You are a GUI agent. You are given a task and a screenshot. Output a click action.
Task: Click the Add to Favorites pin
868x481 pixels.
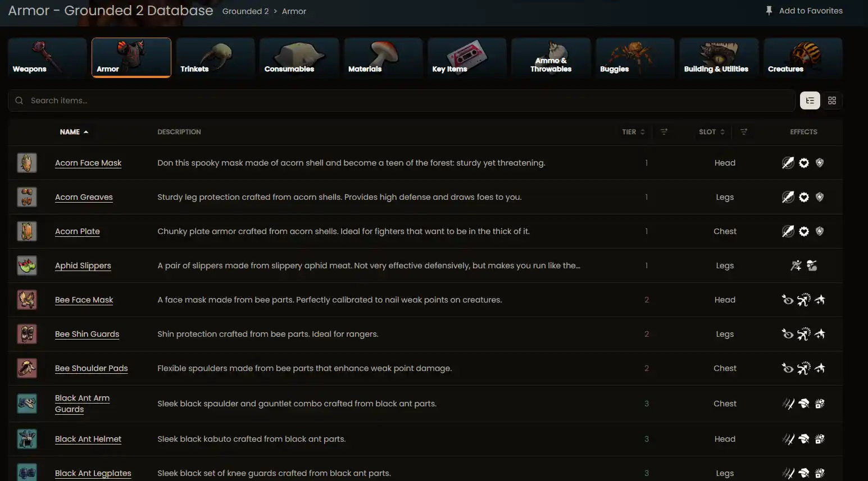click(x=803, y=11)
